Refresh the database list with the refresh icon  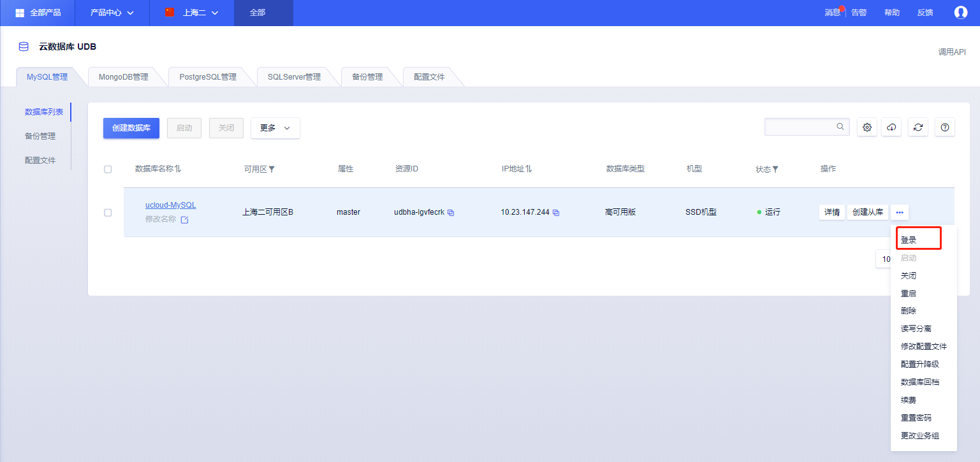[x=918, y=127]
